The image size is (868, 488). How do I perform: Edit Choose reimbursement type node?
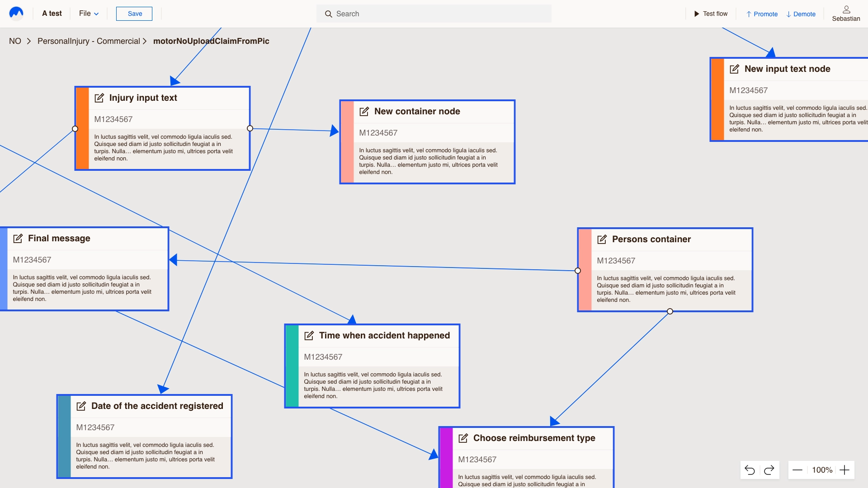(x=463, y=438)
